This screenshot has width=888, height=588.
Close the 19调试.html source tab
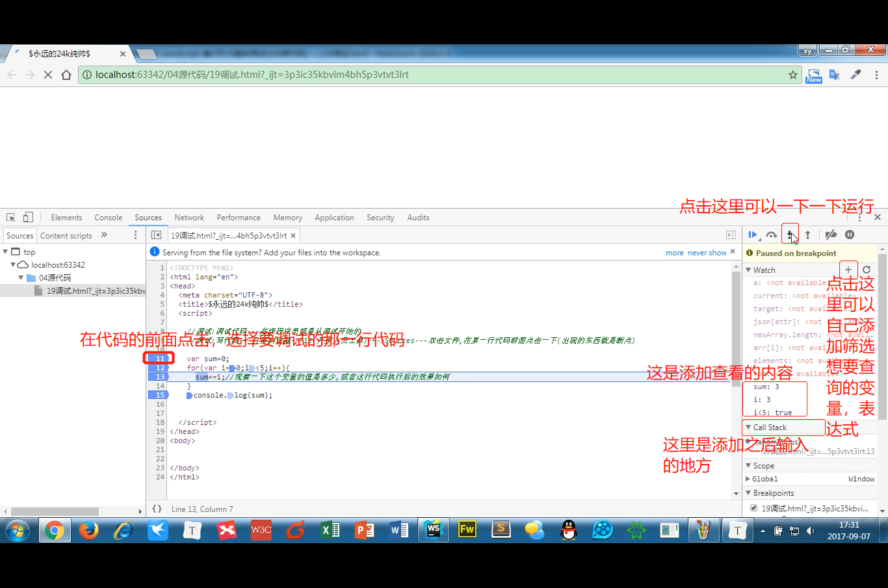[293, 236]
